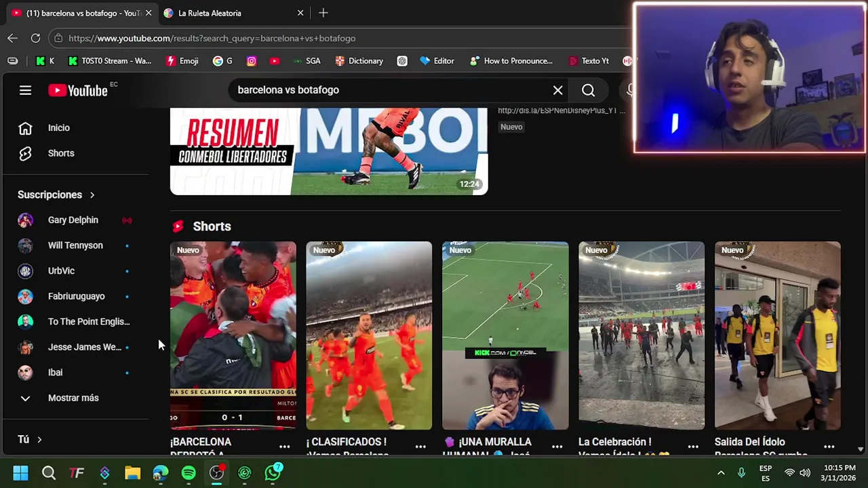Image resolution: width=868 pixels, height=488 pixels.
Task: Close the La Ruleta Aleatoria tab
Action: point(300,13)
